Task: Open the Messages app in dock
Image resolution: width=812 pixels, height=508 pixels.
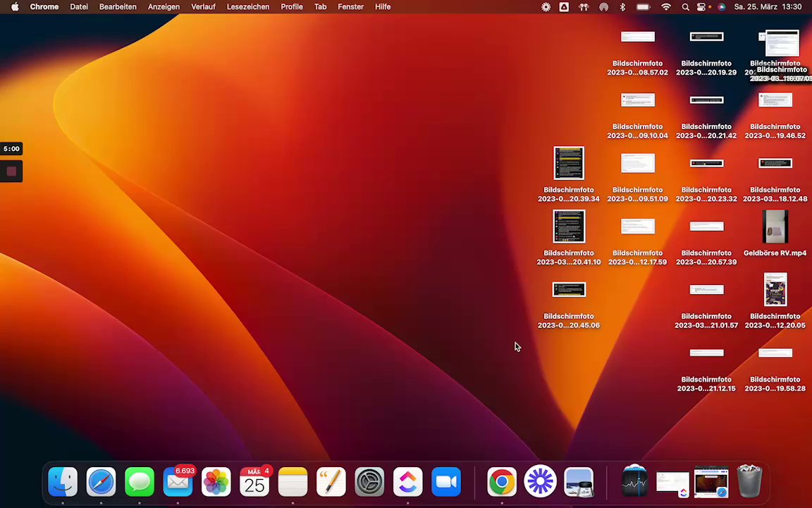Action: [140, 482]
